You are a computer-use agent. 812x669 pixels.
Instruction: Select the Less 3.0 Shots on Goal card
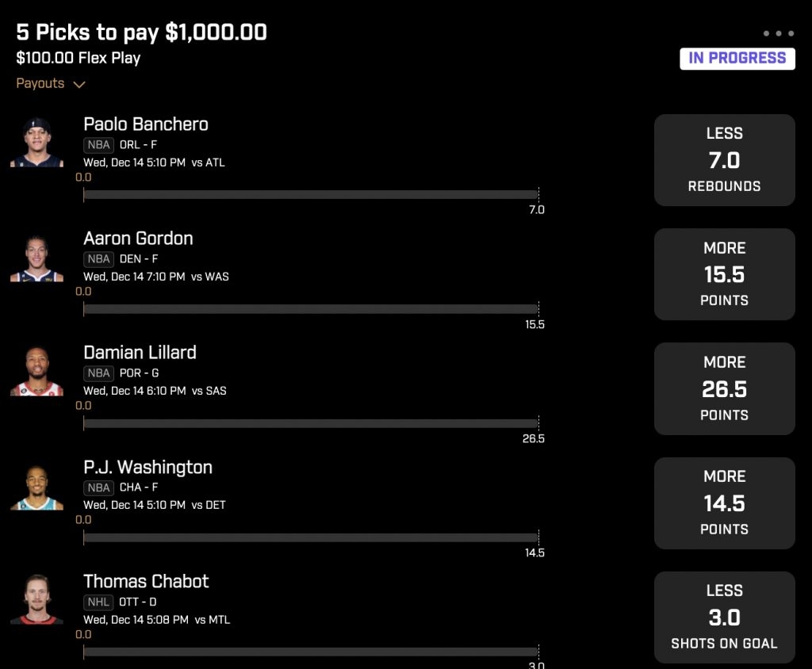coord(724,617)
